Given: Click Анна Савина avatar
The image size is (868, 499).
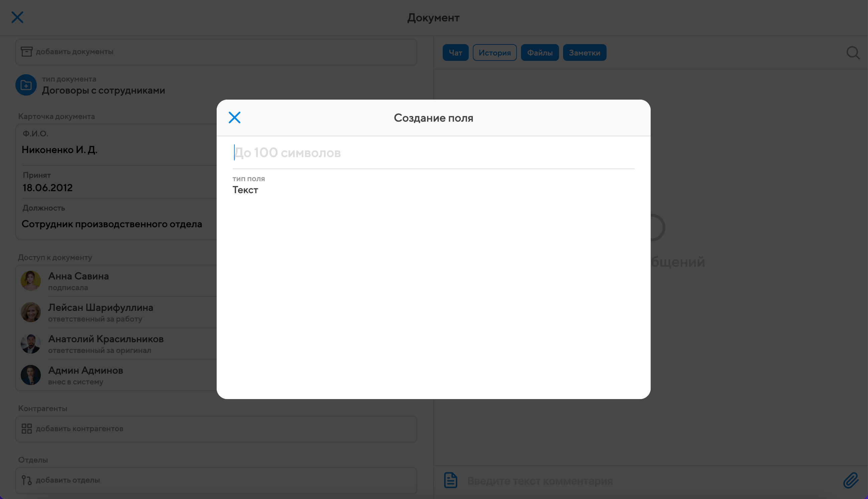Looking at the screenshot, I should (x=31, y=281).
